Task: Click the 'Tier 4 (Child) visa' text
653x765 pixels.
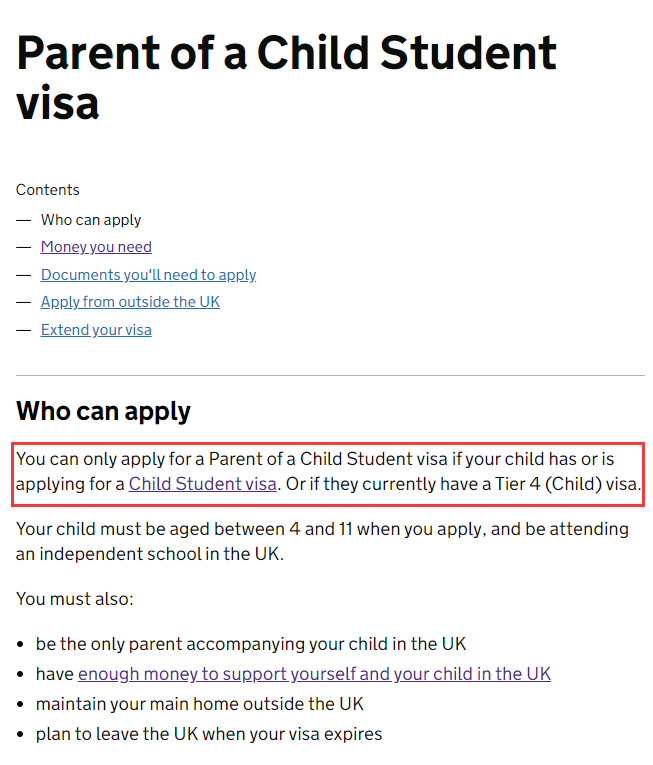Action: point(567,484)
